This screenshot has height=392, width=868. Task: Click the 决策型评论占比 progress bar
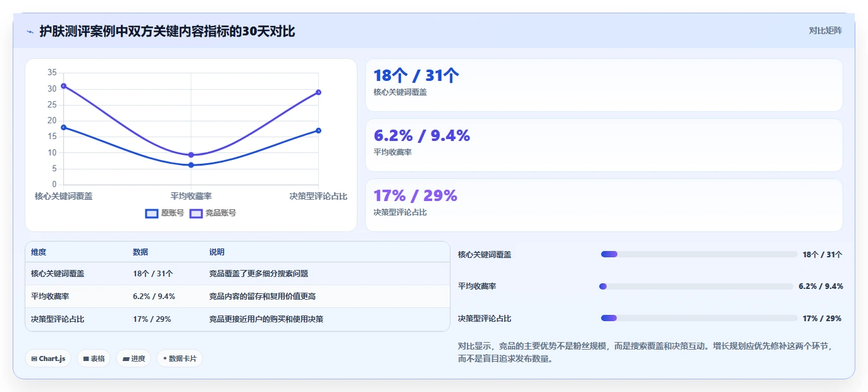699,318
